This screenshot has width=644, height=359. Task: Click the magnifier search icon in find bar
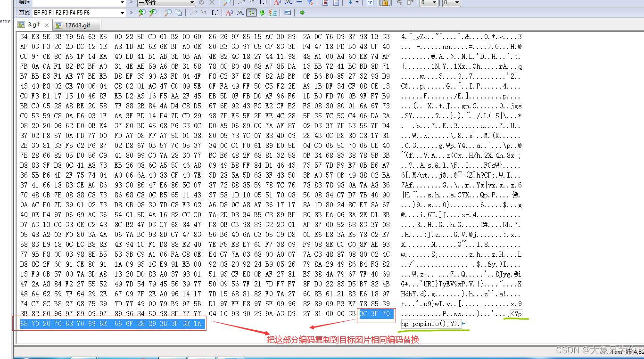[x=167, y=13]
